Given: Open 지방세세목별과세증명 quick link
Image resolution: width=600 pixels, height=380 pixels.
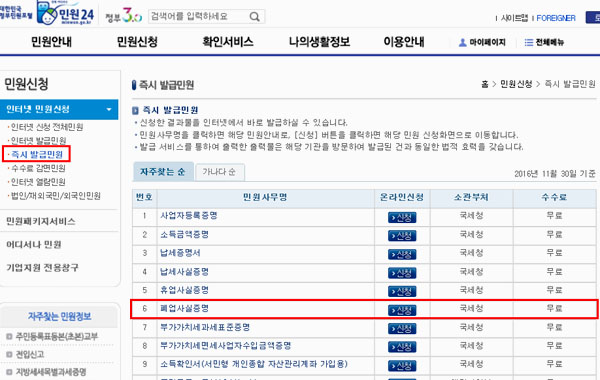Looking at the screenshot, I should 51,372.
